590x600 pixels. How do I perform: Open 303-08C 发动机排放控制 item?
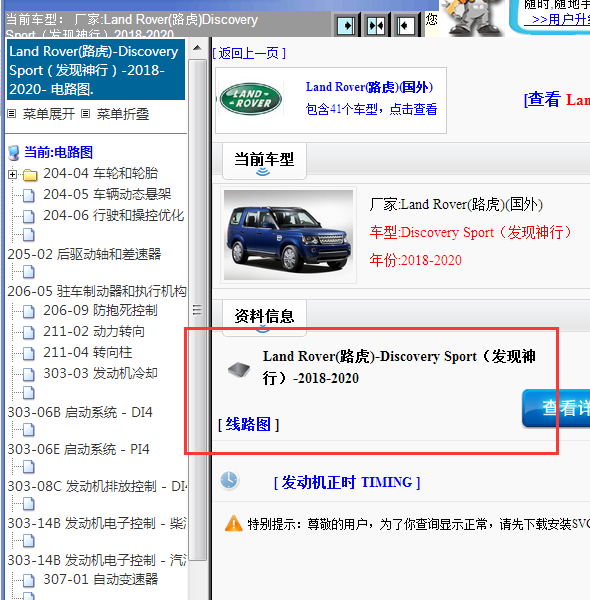97,486
